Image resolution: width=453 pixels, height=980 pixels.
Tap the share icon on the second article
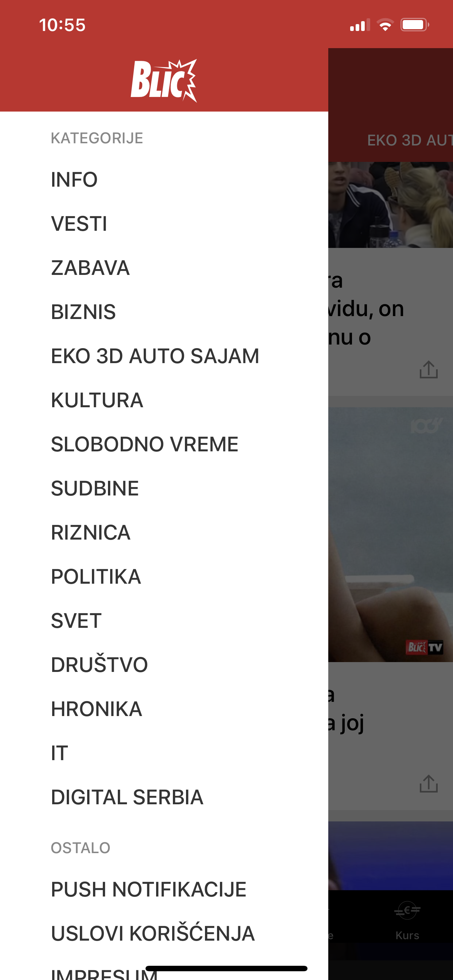pyautogui.click(x=429, y=783)
